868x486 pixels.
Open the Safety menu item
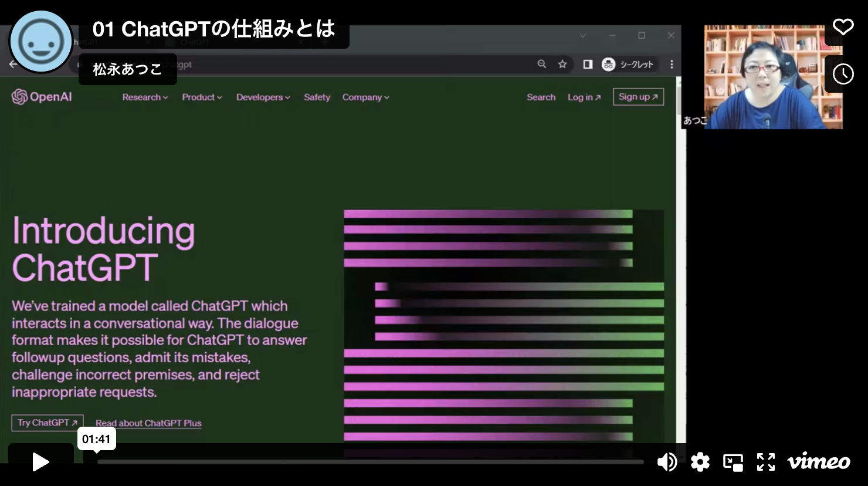click(317, 97)
